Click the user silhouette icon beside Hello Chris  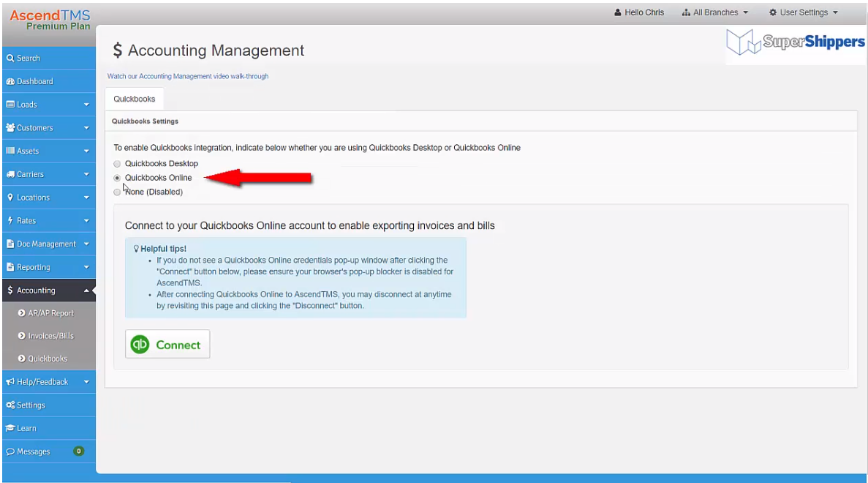pos(618,12)
